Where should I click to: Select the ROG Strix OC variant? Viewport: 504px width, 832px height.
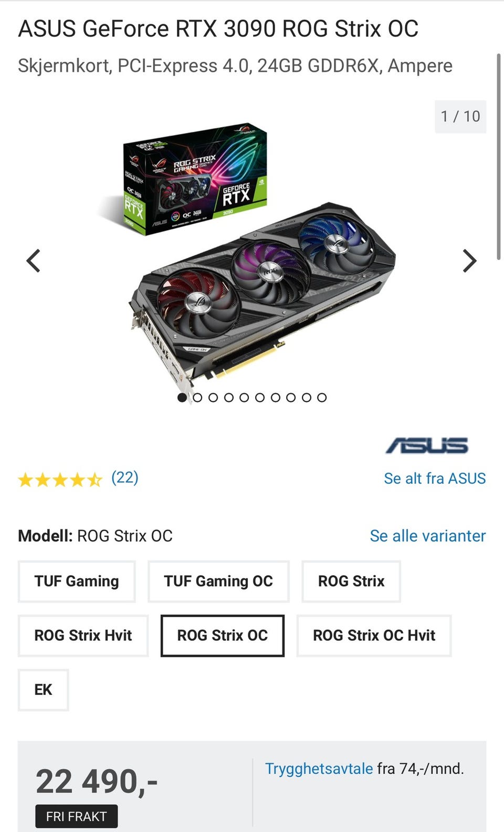[223, 636]
